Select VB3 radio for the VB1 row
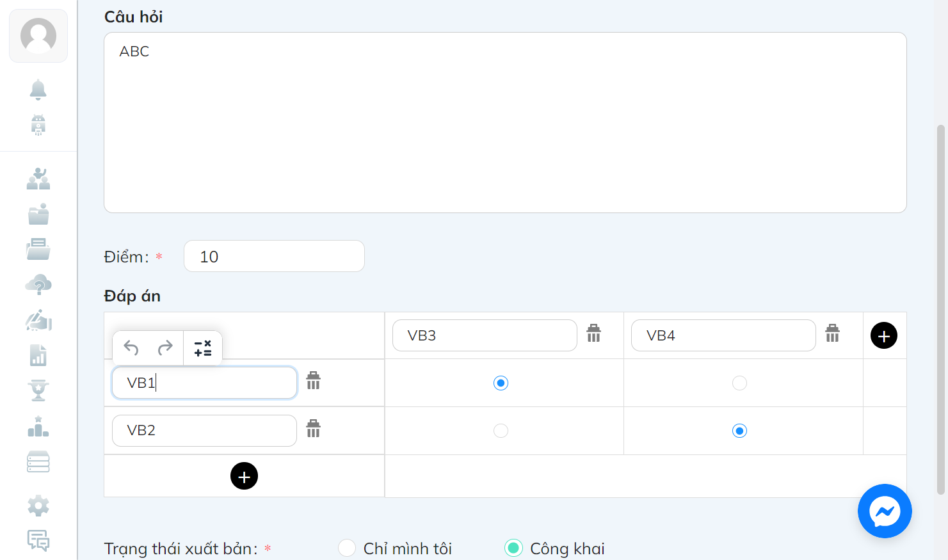Viewport: 948px width, 560px height. [x=501, y=383]
